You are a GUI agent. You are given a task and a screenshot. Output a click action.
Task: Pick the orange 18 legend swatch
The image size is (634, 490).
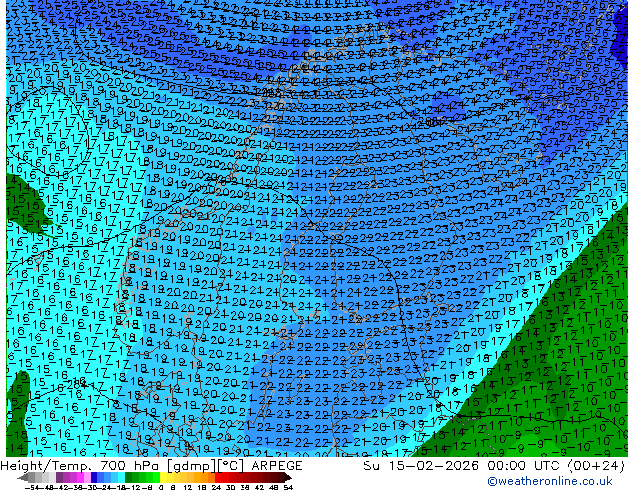coord(205,478)
